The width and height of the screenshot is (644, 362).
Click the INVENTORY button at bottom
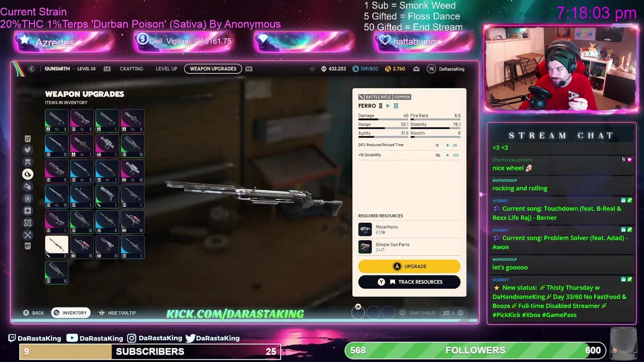point(70,313)
